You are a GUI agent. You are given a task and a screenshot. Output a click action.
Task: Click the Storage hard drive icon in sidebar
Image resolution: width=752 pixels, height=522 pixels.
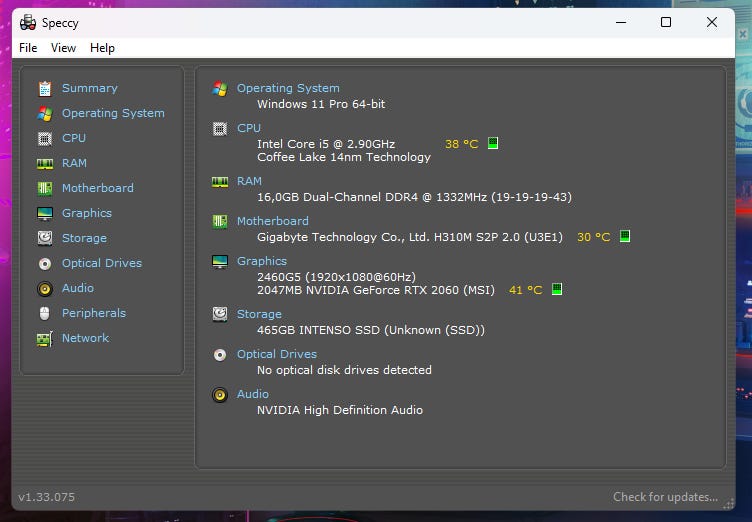tap(45, 238)
